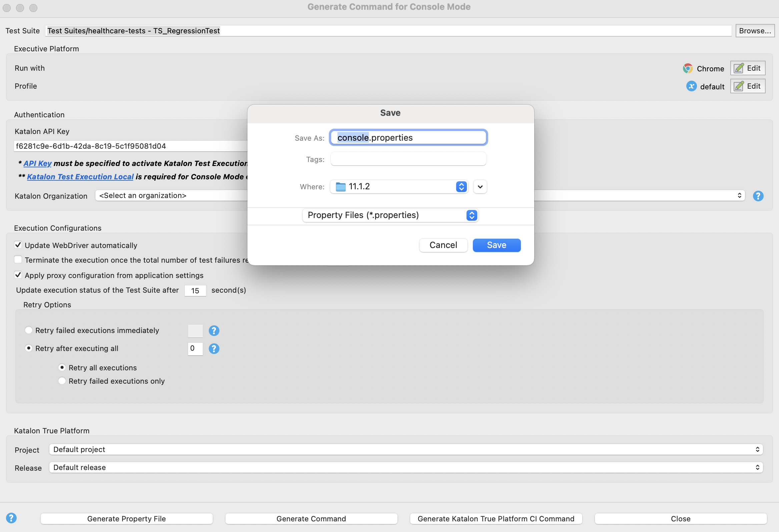This screenshot has width=779, height=532.
Task: Click the Generate Property File button
Action: click(x=126, y=518)
